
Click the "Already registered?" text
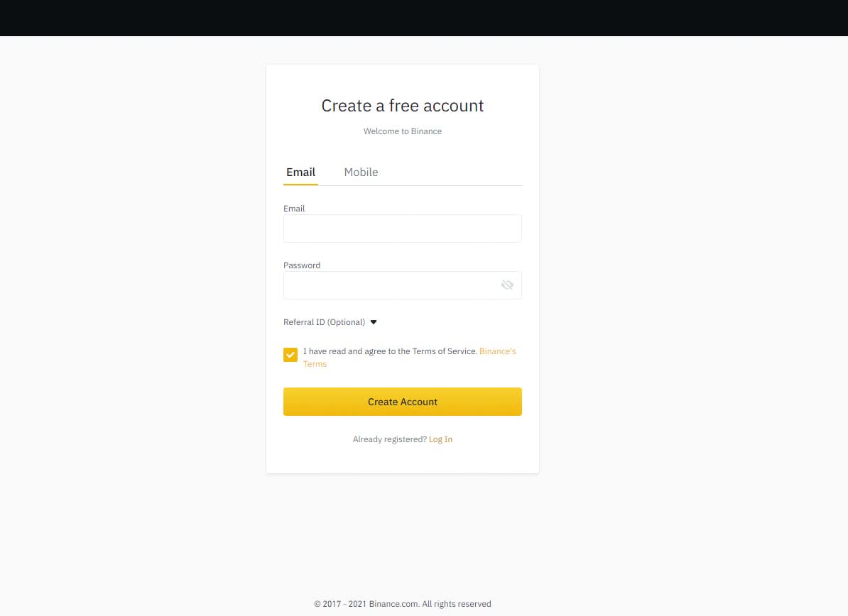click(x=389, y=439)
